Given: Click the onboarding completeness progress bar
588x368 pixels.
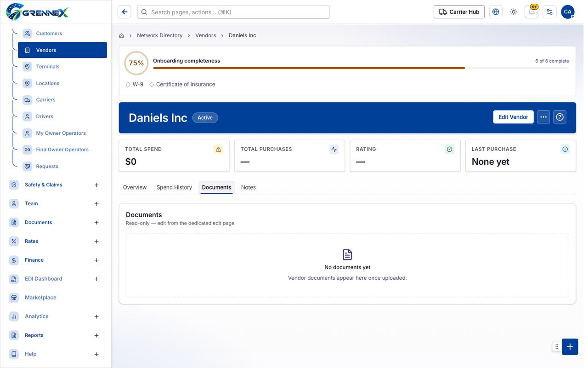Looking at the screenshot, I should tap(361, 68).
